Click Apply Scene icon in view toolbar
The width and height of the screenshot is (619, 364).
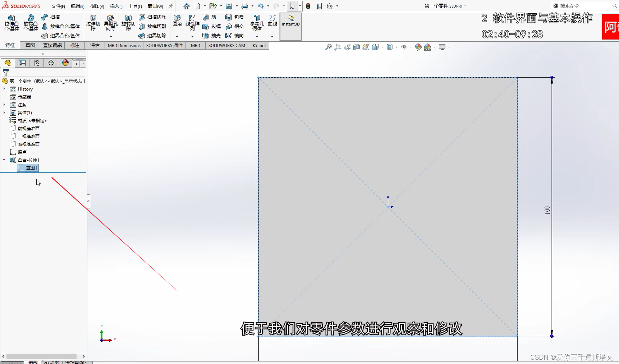coord(428,47)
